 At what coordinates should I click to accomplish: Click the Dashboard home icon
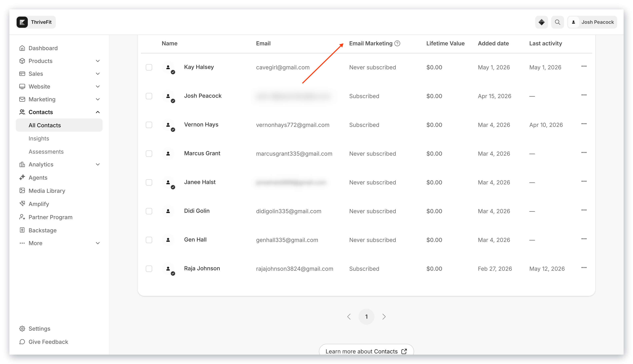click(x=22, y=48)
